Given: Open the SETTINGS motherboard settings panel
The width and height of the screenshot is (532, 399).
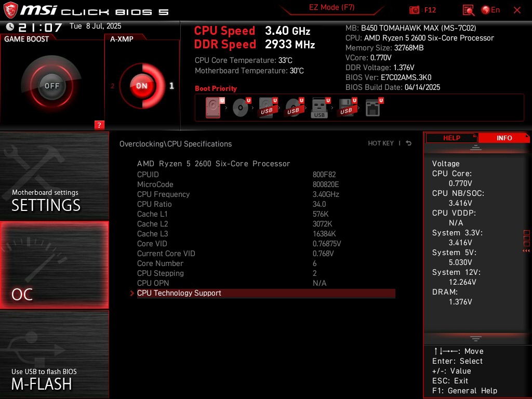Looking at the screenshot, I should click(54, 176).
